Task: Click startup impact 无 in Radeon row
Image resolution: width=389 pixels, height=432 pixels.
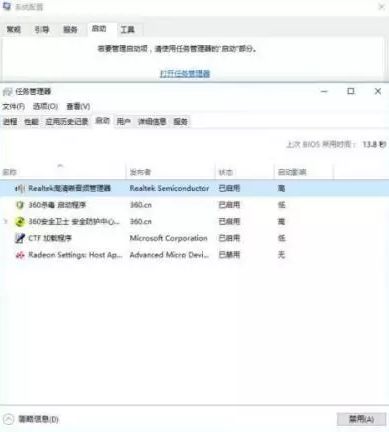Action: (x=281, y=255)
